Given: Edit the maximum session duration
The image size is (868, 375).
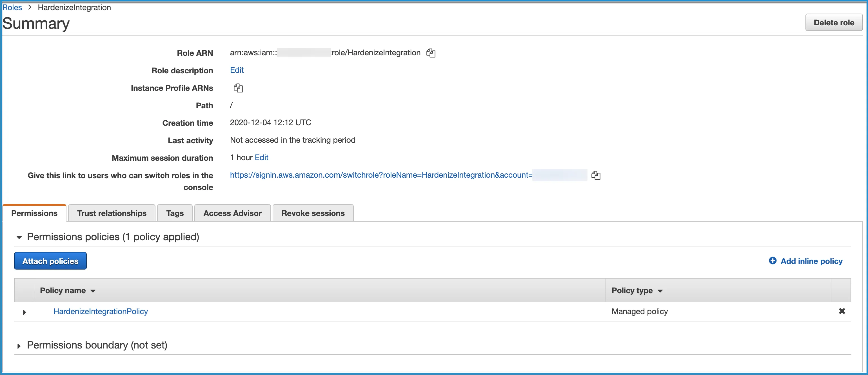Looking at the screenshot, I should point(261,157).
